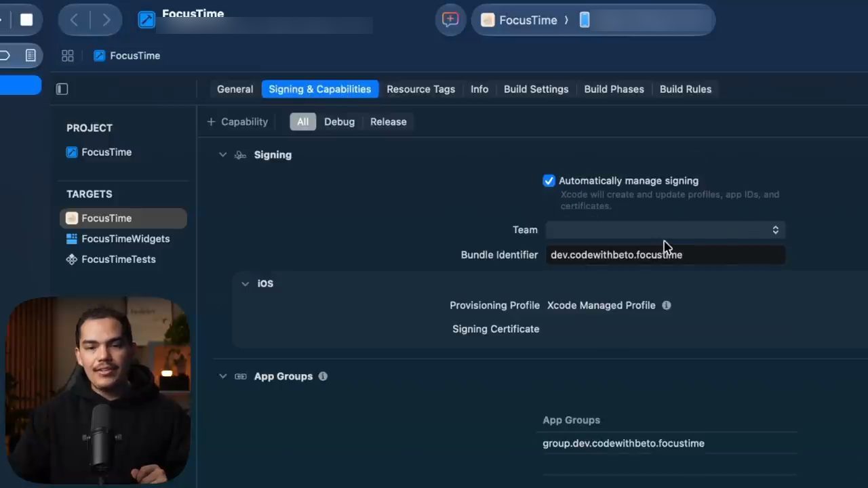The height and width of the screenshot is (488, 868).
Task: Go to the Build Rules tab
Action: click(x=686, y=89)
